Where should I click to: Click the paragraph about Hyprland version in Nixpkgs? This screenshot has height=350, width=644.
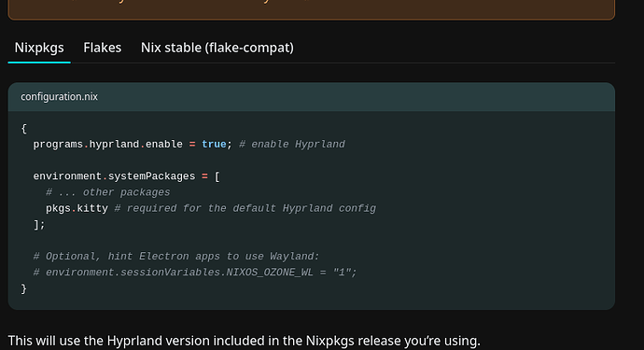[x=244, y=341]
